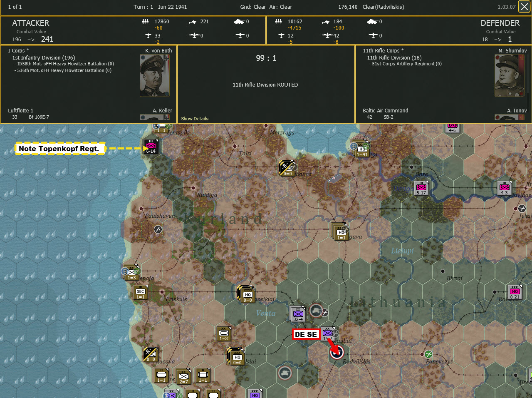
Task: Select the motorized 1=3 division counter
Action: [224, 334]
